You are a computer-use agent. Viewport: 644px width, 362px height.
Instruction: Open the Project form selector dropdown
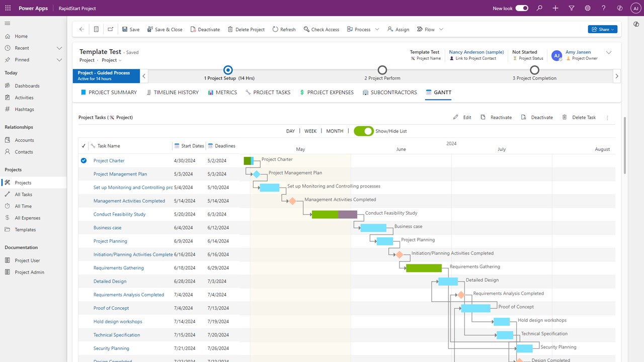112,60
